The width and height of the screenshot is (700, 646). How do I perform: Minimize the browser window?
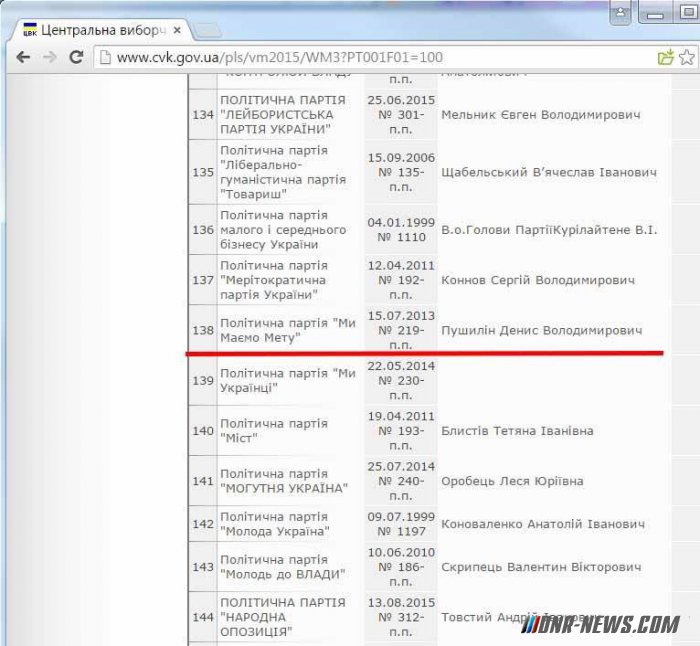(x=655, y=13)
